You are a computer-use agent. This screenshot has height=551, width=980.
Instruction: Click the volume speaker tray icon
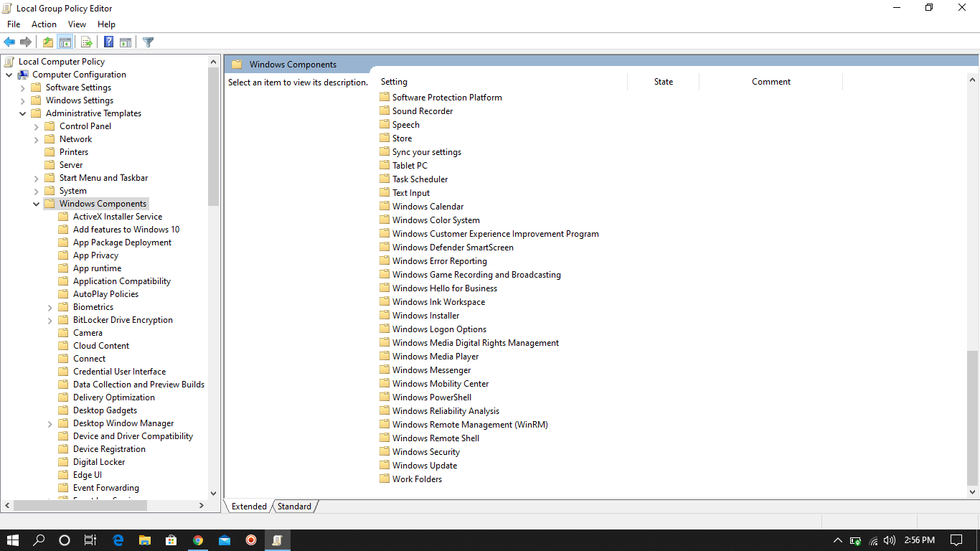pos(890,540)
